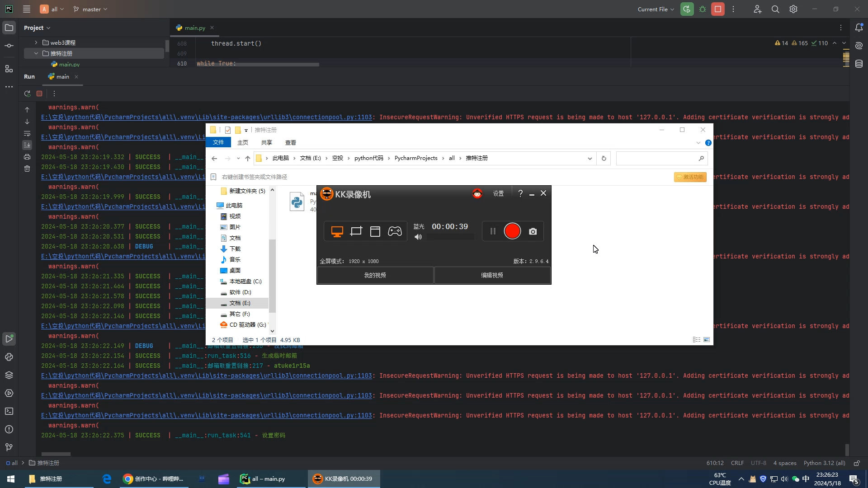The height and width of the screenshot is (488, 868).
Task: Open 我的视频 in KK recorder
Action: (x=375, y=275)
